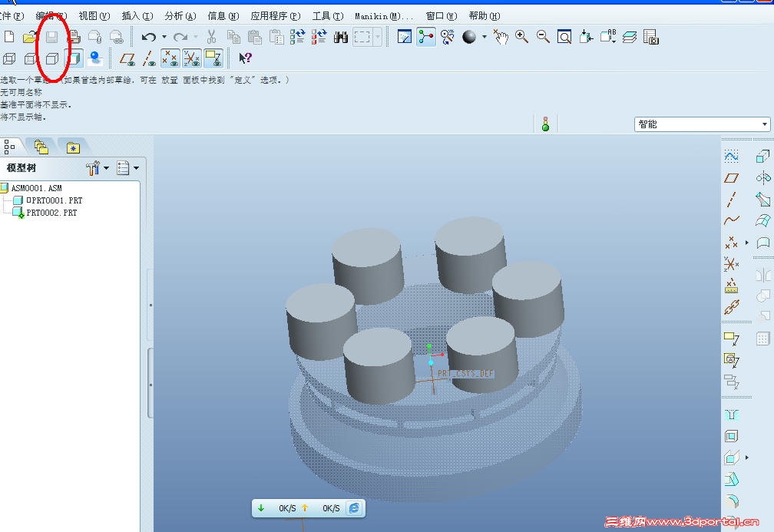Click the Zoom Out magnifier icon

coord(543,37)
